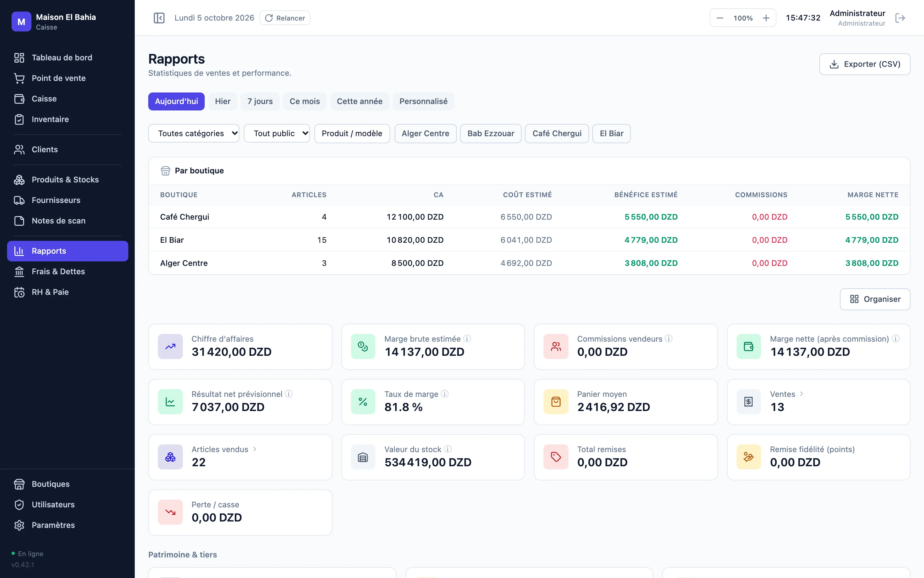Open Paramètres gear icon
Viewport: 924px width, 578px height.
point(19,525)
